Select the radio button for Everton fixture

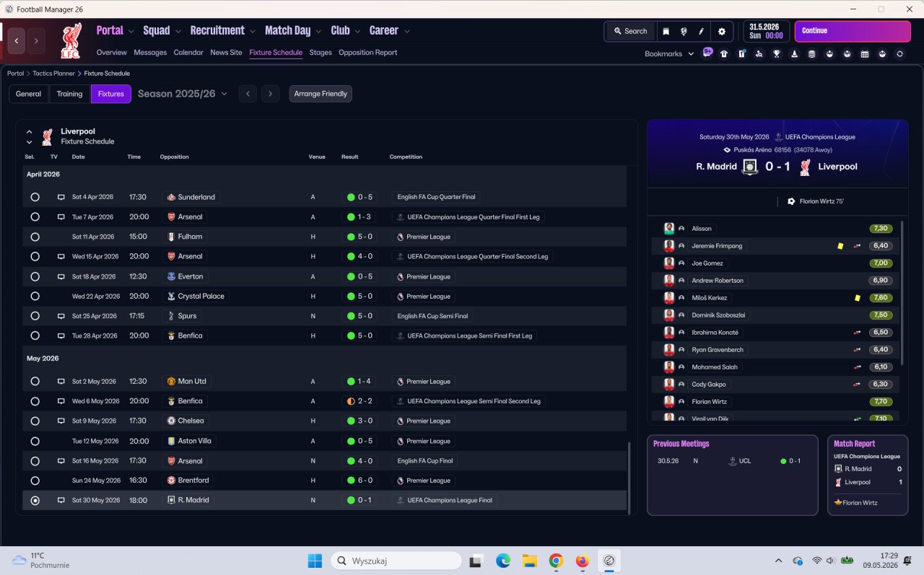click(x=35, y=276)
